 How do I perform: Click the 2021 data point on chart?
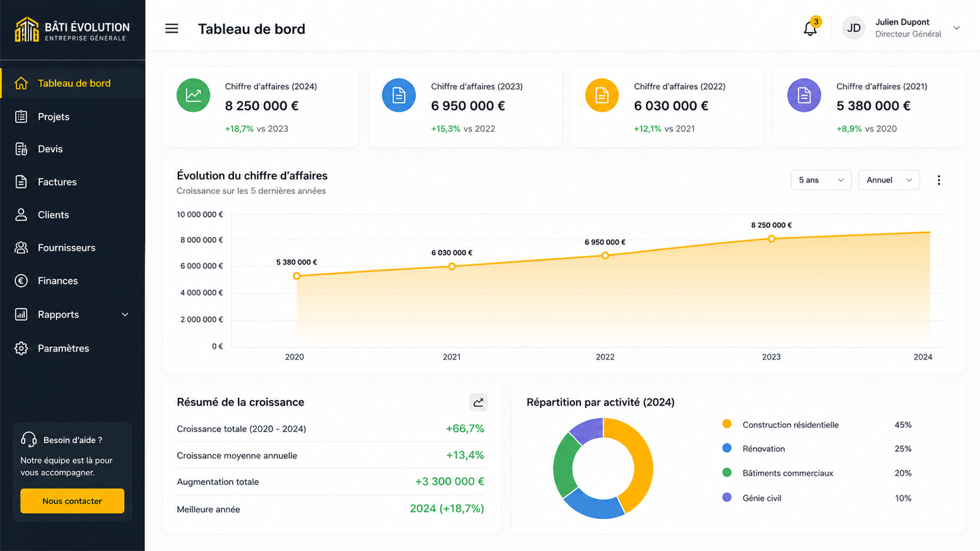pyautogui.click(x=451, y=266)
